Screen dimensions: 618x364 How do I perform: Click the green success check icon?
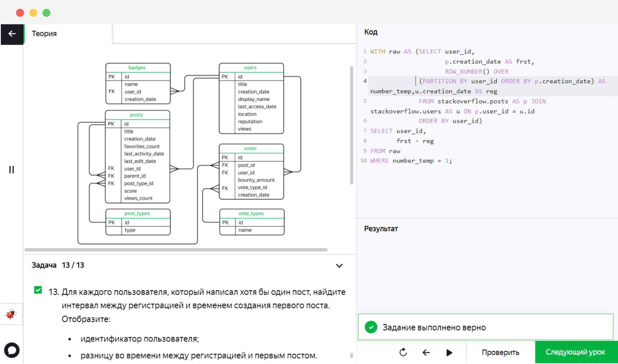pos(371,327)
